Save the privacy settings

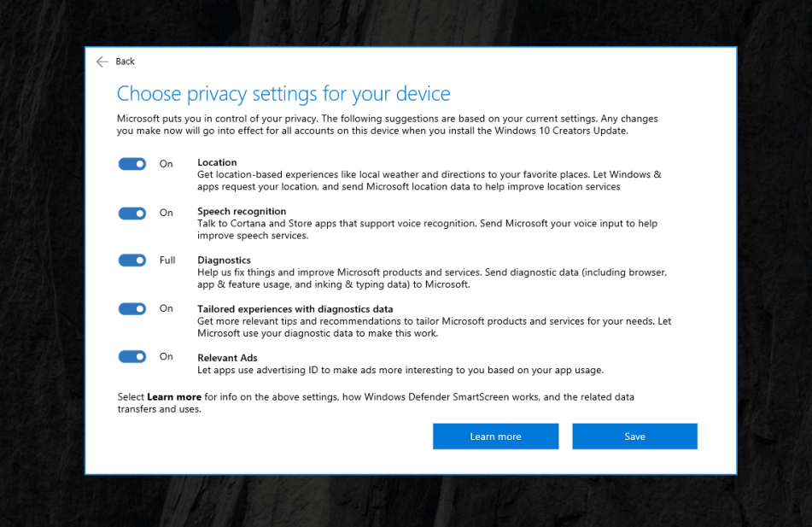point(634,436)
